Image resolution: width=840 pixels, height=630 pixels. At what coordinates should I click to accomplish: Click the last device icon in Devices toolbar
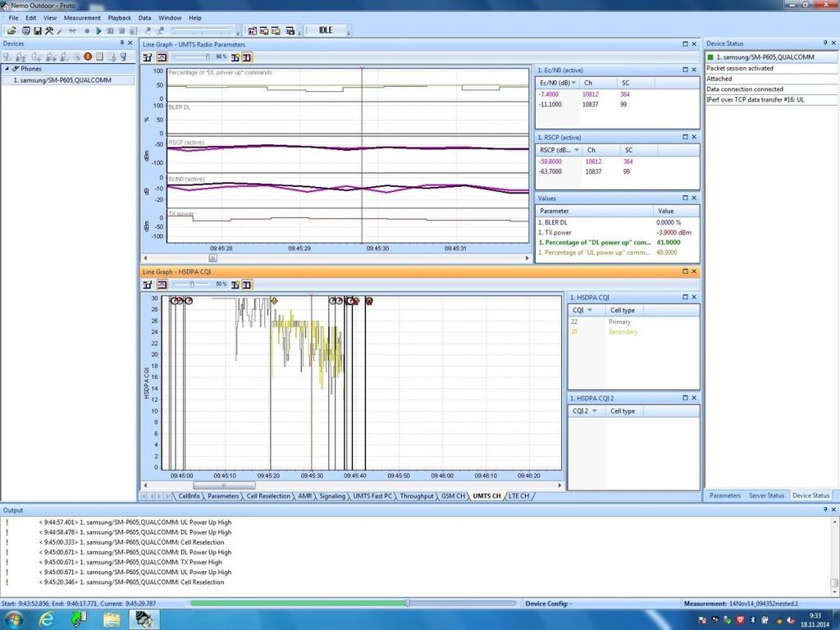pos(123,57)
